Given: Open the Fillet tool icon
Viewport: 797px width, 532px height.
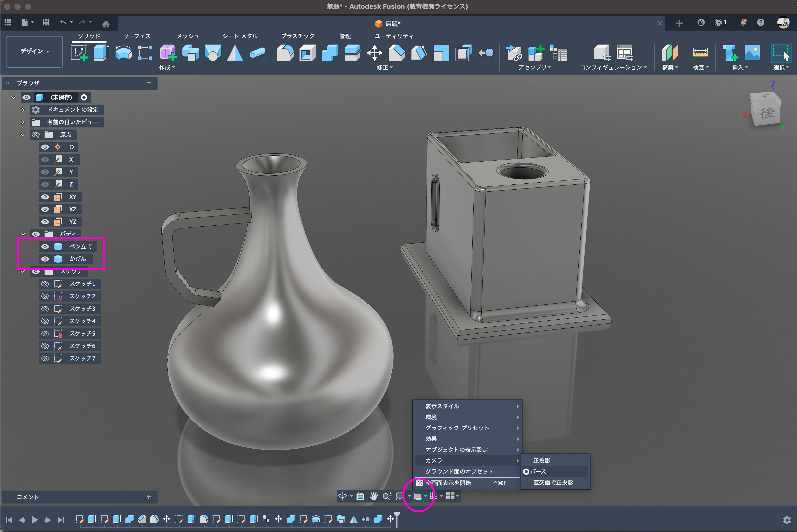Looking at the screenshot, I should (285, 53).
